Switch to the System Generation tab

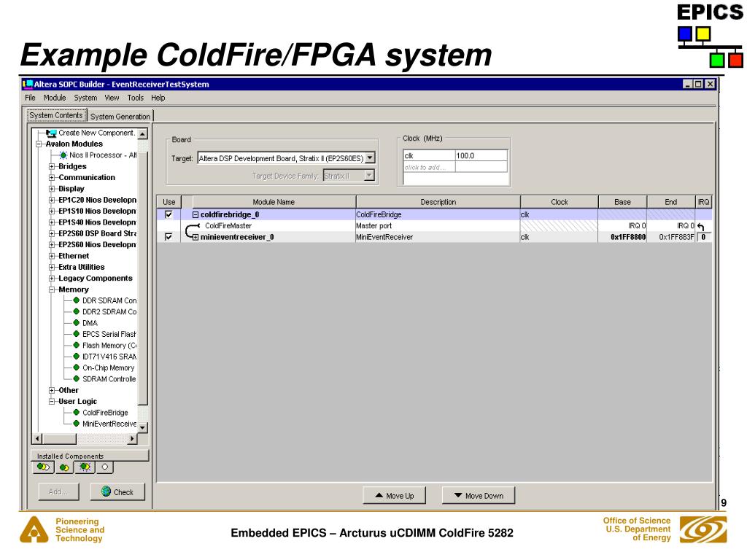click(x=120, y=116)
